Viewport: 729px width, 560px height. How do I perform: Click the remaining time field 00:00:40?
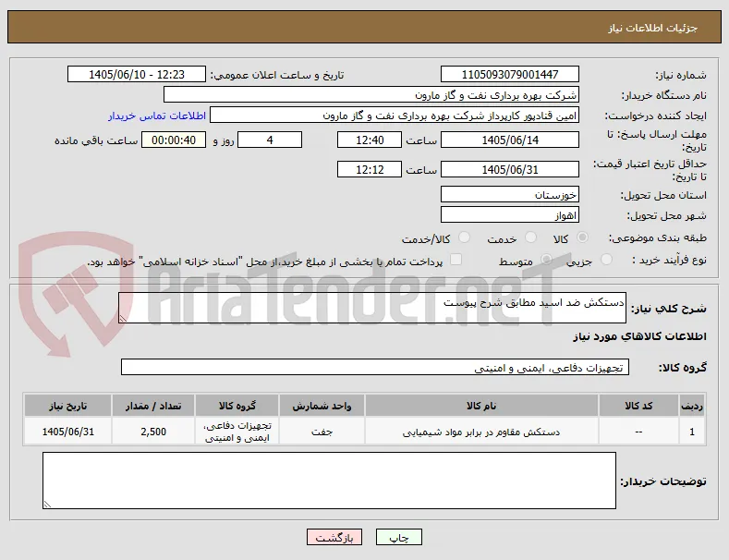coord(174,140)
